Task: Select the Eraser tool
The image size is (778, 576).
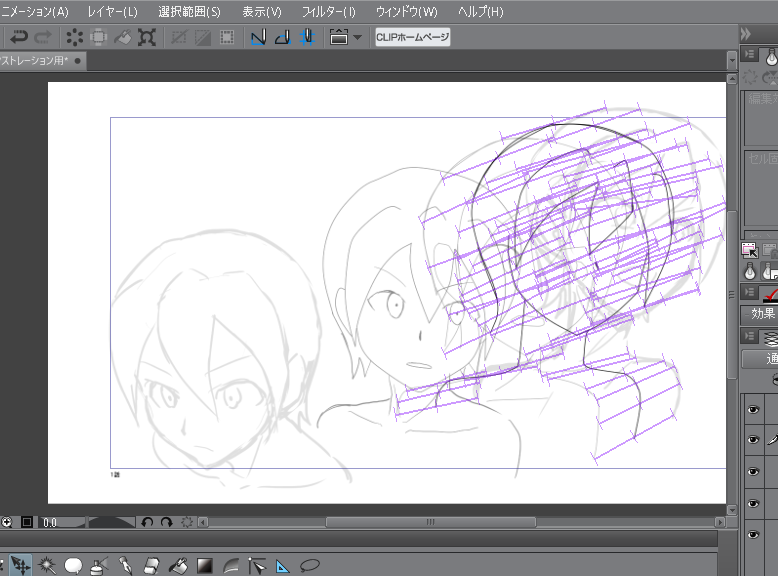Action: click(x=152, y=566)
